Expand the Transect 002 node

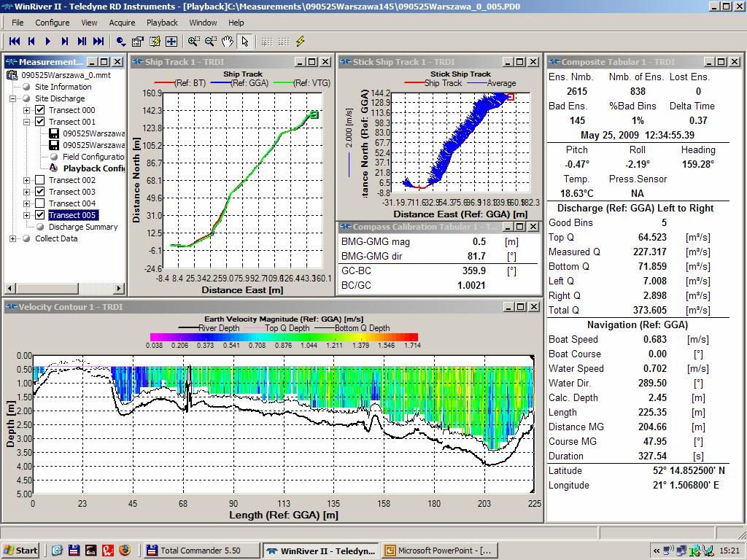pos(27,180)
